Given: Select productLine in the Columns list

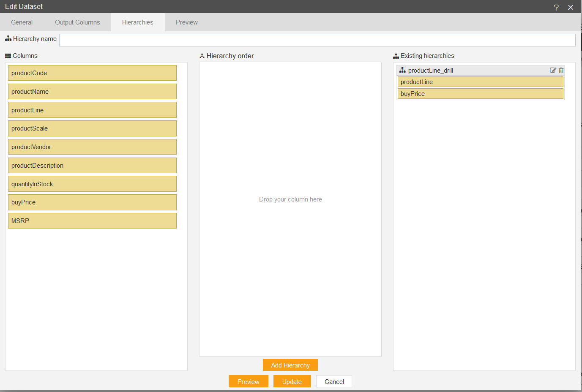Looking at the screenshot, I should 92,110.
